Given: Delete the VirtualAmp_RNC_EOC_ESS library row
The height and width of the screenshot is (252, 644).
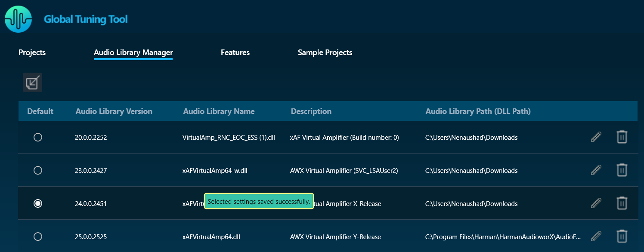Looking at the screenshot, I should pos(622,137).
